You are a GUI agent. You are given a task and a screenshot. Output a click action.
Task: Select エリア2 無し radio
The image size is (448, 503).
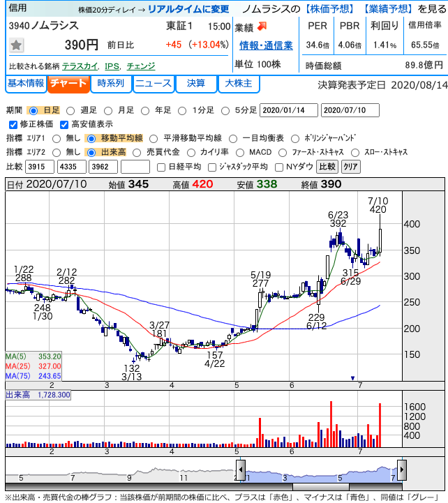point(57,153)
